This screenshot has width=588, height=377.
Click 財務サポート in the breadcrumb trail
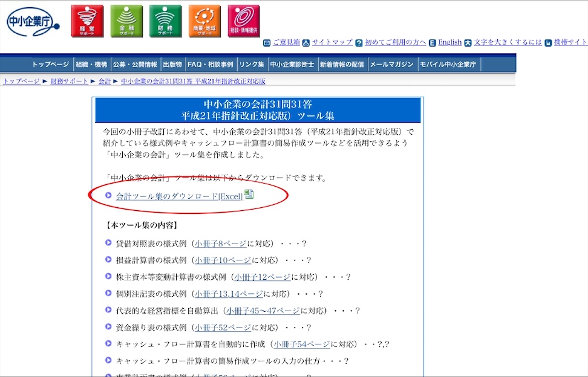coord(69,81)
